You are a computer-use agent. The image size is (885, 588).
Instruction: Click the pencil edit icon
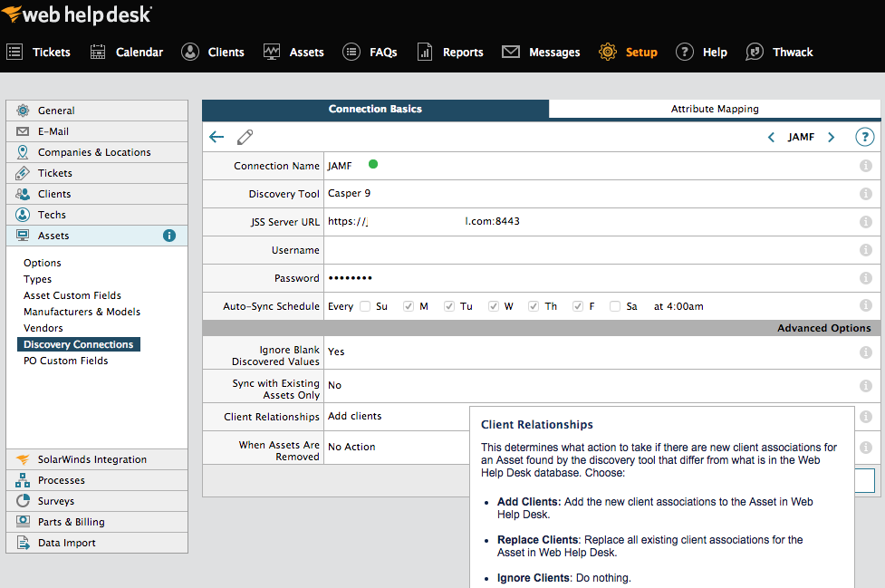tap(245, 137)
